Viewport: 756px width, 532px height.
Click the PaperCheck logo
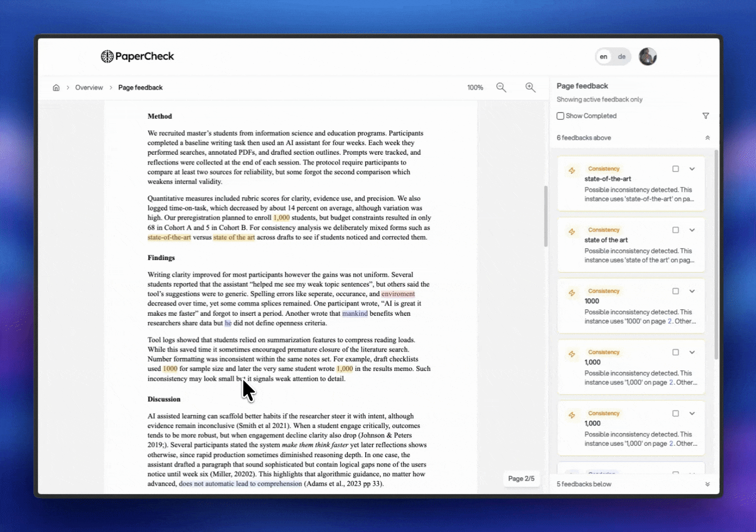137,57
